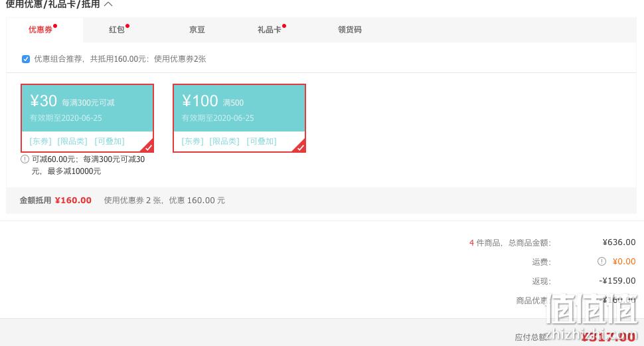The height and width of the screenshot is (346, 644).
Task: Click [可叠加] tag on the ¥100 coupon
Action: click(262, 141)
